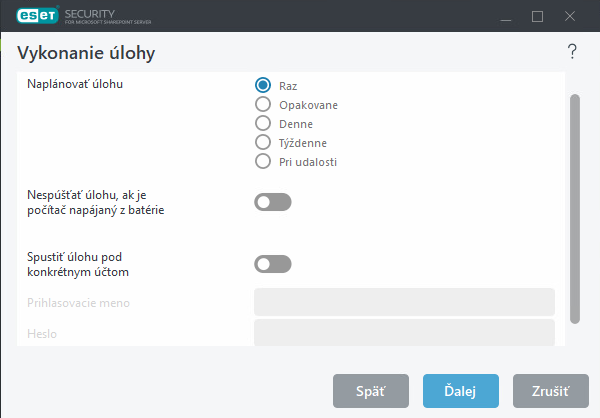
Task: Pick the Týždenne radio option
Action: click(x=264, y=142)
